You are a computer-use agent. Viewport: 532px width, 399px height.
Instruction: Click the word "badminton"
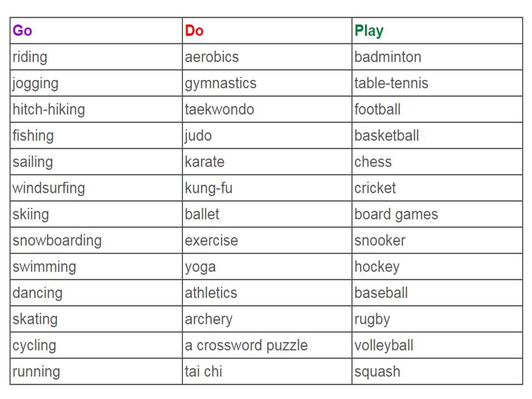(x=387, y=57)
